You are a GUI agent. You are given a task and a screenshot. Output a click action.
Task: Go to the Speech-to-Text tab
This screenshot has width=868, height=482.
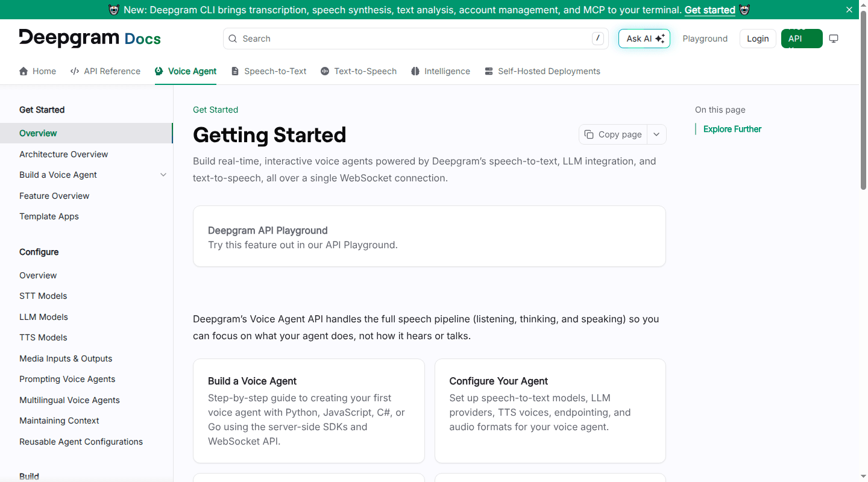click(269, 71)
